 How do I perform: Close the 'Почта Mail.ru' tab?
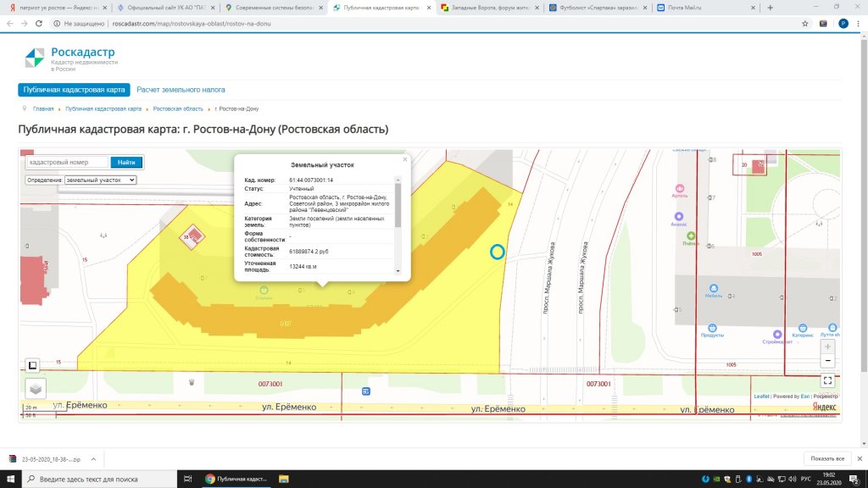click(753, 8)
